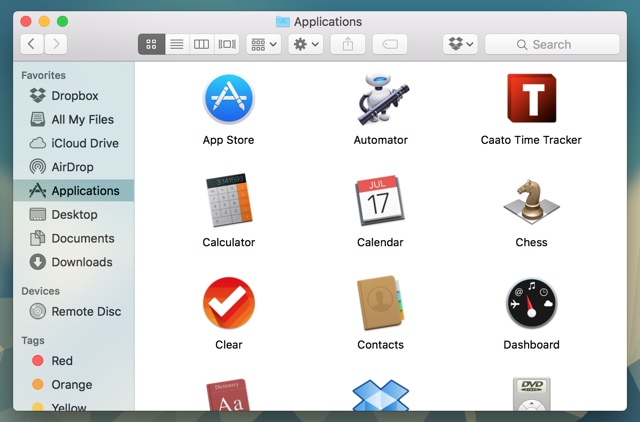
Task: Switch to column view
Action: 201,44
